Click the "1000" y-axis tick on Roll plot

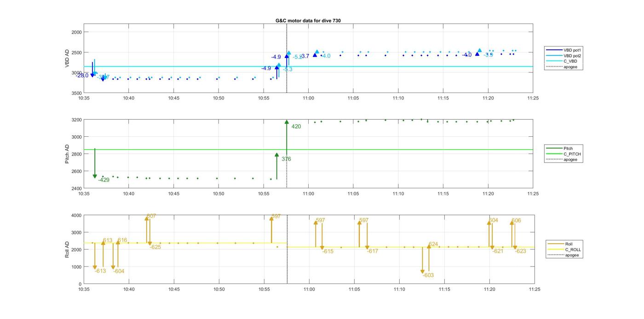(x=76, y=267)
